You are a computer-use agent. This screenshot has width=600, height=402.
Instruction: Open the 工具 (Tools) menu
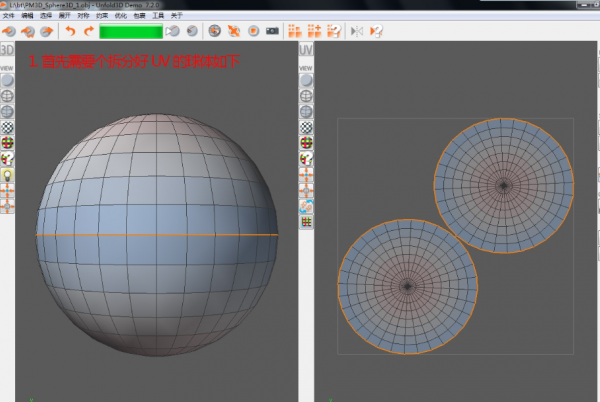(157, 16)
